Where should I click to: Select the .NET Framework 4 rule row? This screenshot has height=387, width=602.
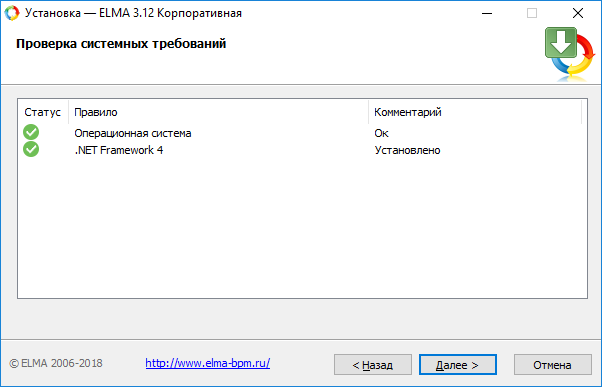pos(302,150)
